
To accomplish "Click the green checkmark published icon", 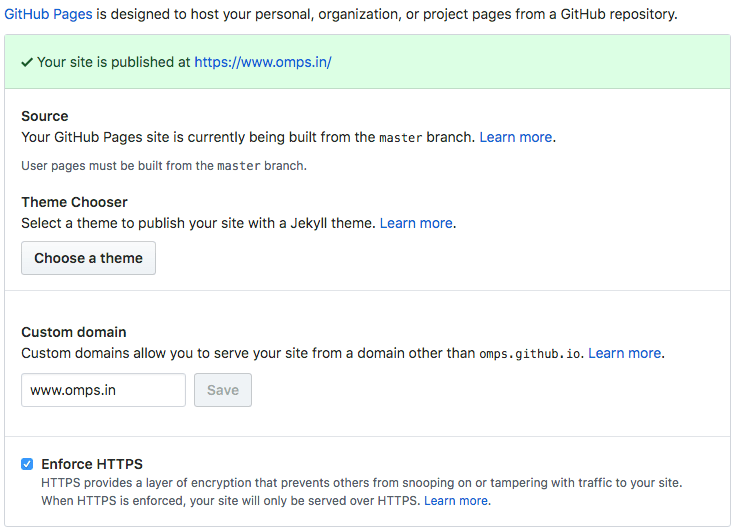I will click(x=27, y=62).
